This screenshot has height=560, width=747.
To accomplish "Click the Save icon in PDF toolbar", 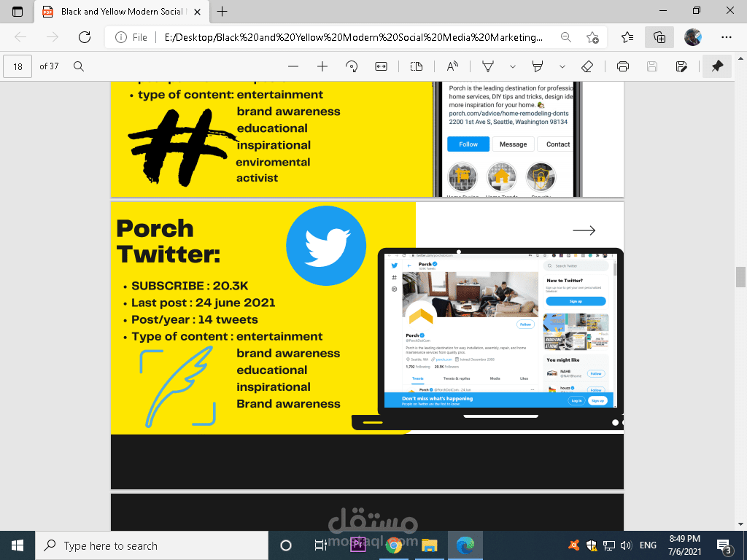I will point(652,66).
